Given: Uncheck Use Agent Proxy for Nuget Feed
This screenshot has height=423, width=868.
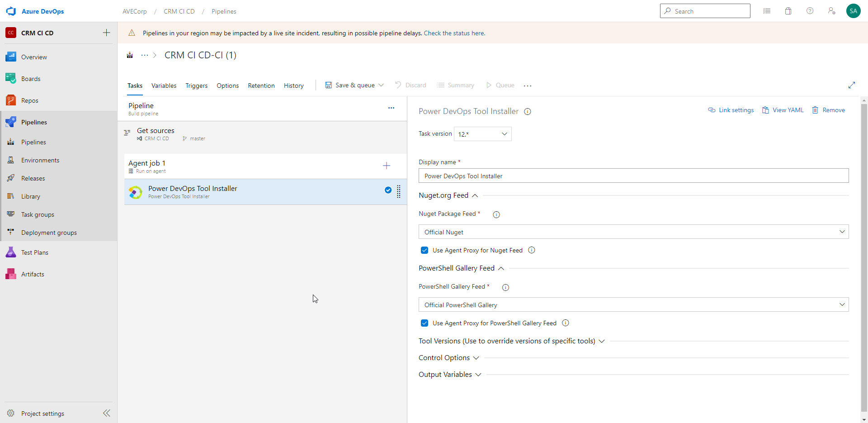Looking at the screenshot, I should [x=425, y=250].
